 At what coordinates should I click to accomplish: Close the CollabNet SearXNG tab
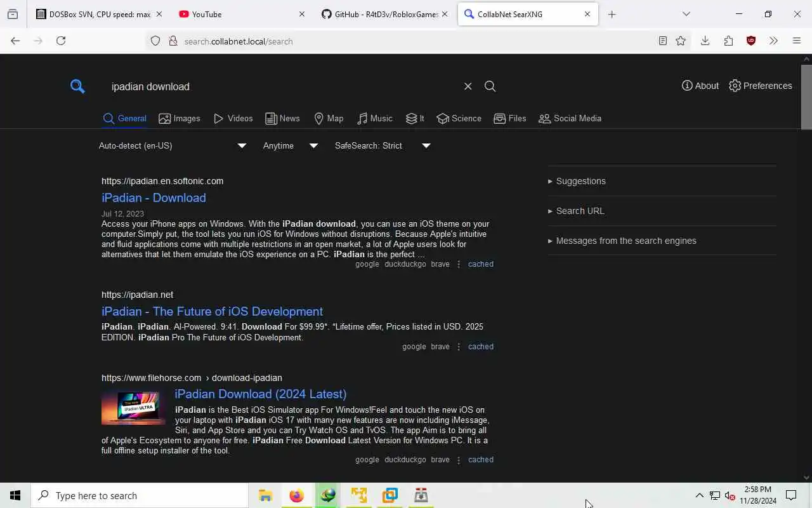coord(587,14)
